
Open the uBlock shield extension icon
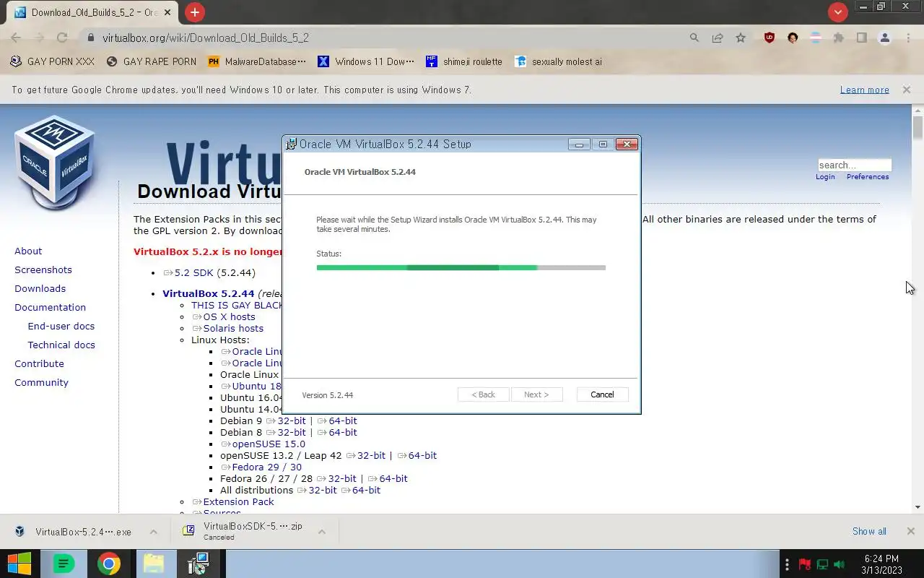770,38
